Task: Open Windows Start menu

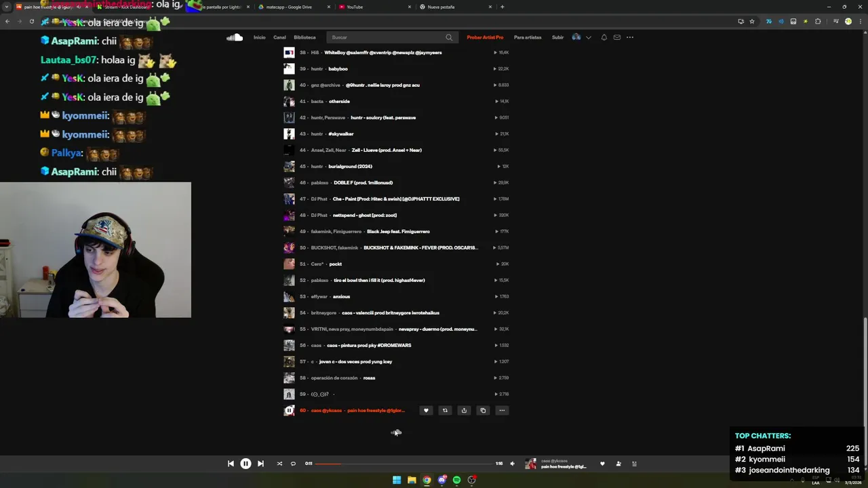Action: (397, 480)
